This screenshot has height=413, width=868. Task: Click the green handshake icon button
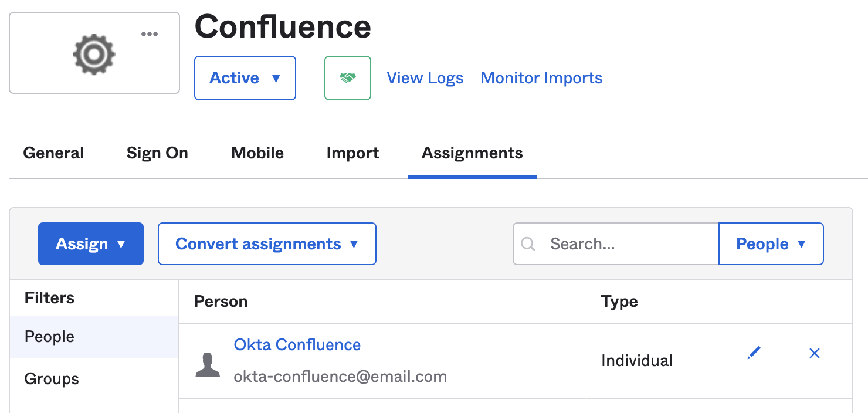348,78
